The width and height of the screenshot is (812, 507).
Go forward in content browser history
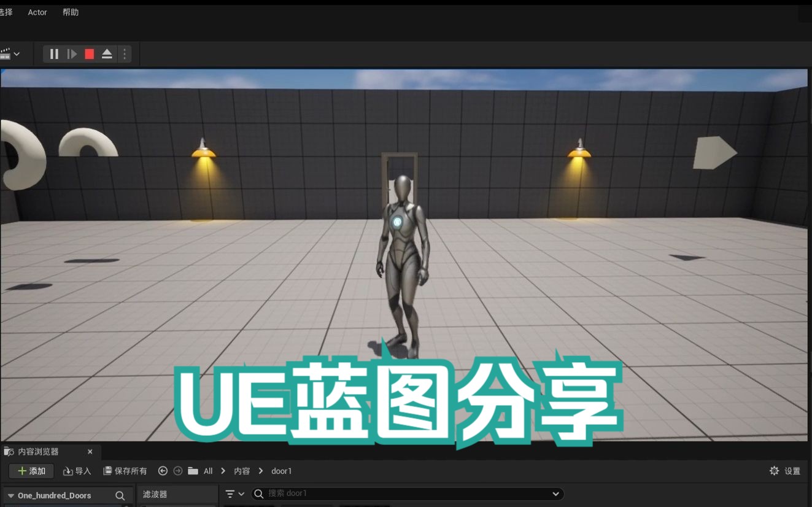pos(177,471)
